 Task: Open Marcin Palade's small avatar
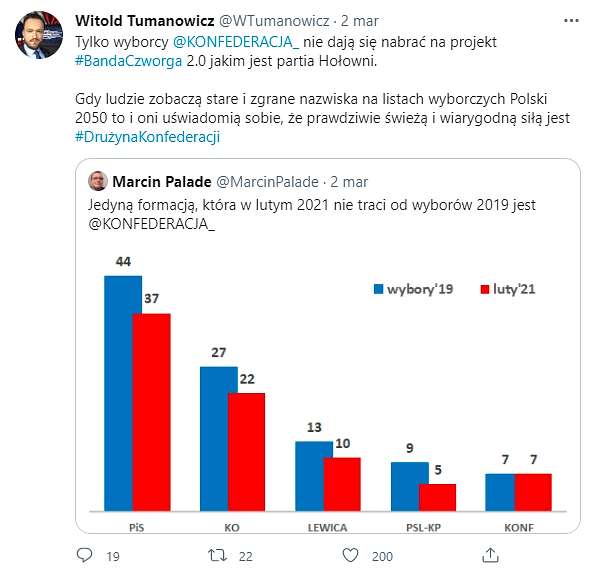(98, 181)
